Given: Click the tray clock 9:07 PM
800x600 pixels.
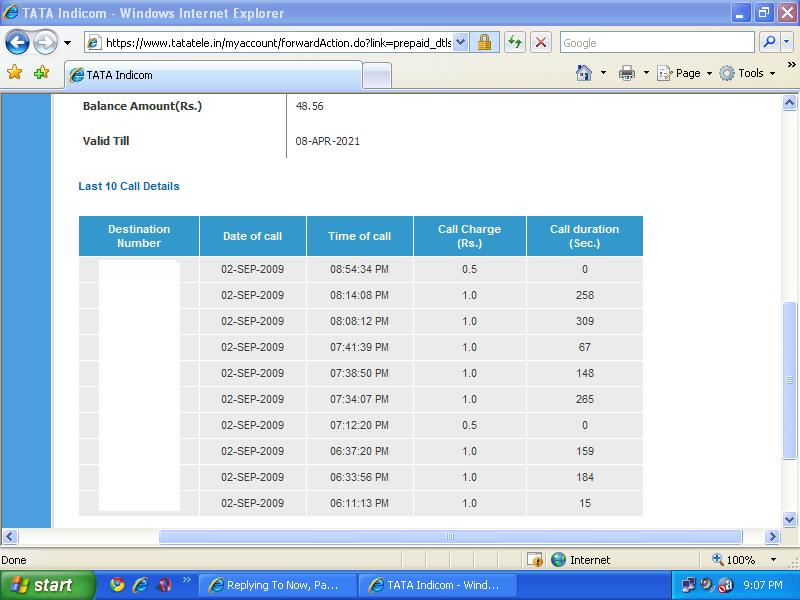Looking at the screenshot, I should click(x=763, y=585).
